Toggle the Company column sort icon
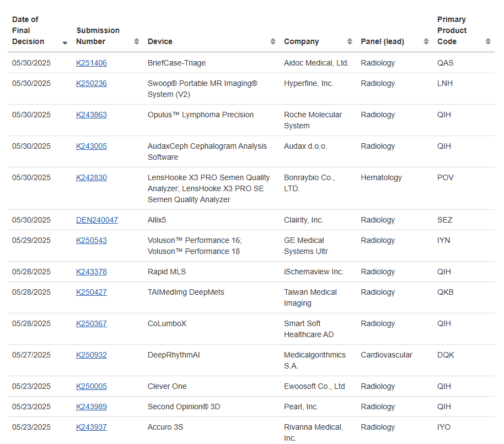The width and height of the screenshot is (504, 444). click(350, 42)
